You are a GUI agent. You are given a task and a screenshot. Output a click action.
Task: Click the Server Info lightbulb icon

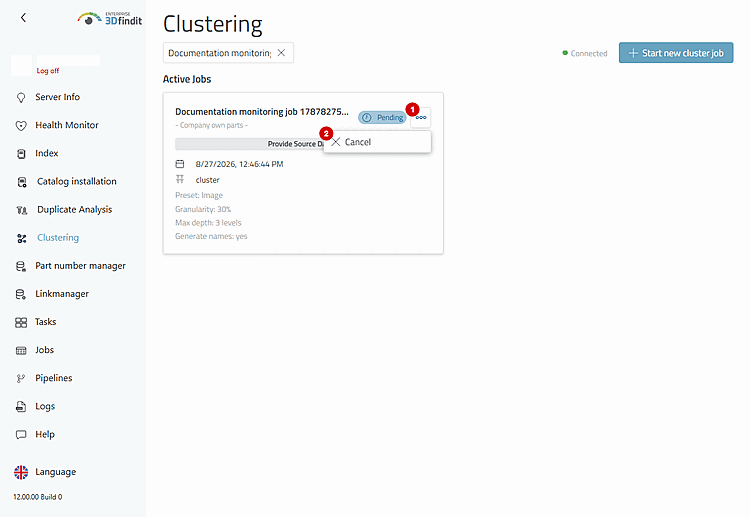point(21,98)
